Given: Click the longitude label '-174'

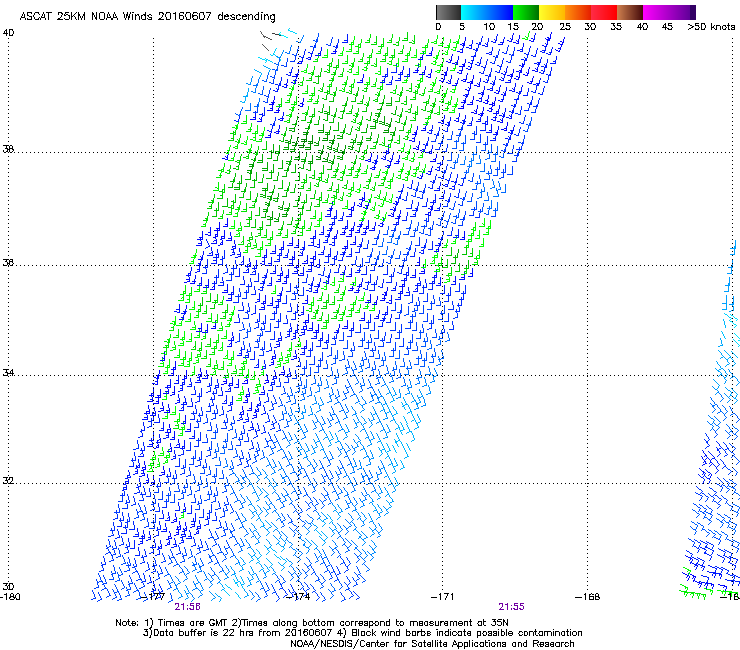Looking at the screenshot, I should coord(298,597).
